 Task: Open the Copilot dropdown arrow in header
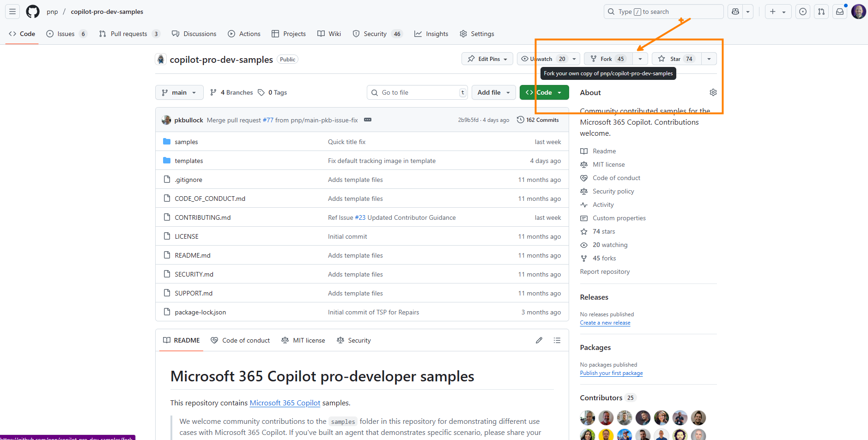point(748,12)
